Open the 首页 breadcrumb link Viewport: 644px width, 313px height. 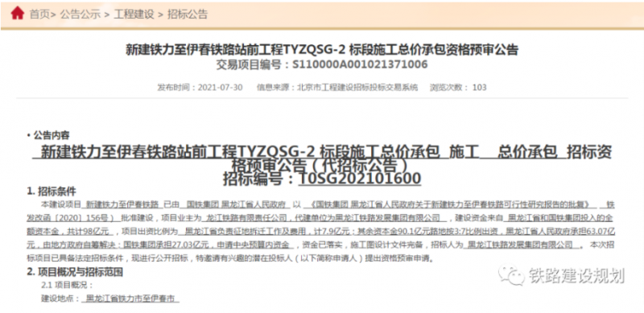[x=39, y=14]
